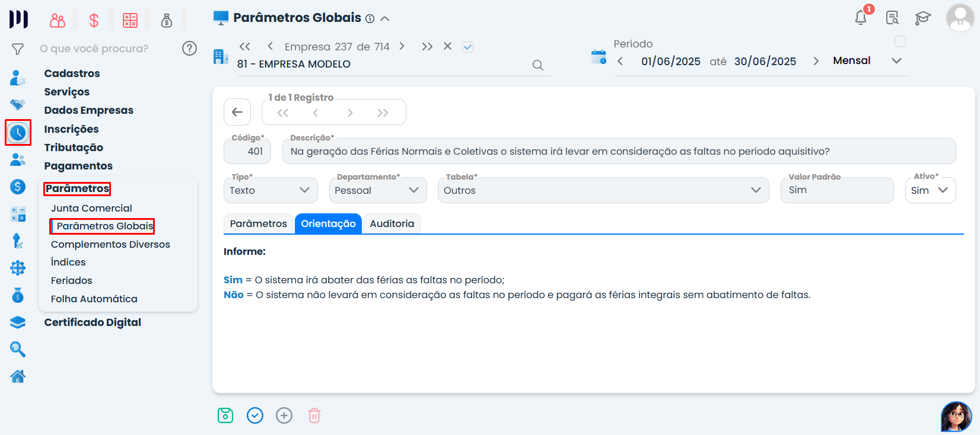The height and width of the screenshot is (435, 980).
Task: Click the red trash delete icon
Action: tap(314, 415)
